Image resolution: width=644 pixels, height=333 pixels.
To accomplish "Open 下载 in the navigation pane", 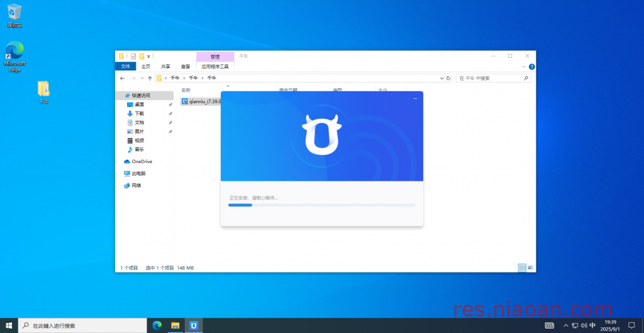I will point(139,113).
